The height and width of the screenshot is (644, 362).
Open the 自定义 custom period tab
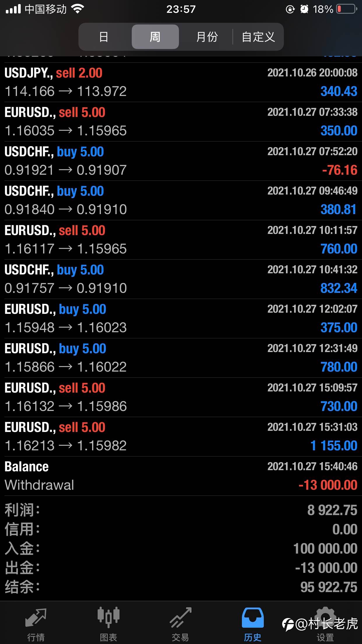tap(258, 37)
